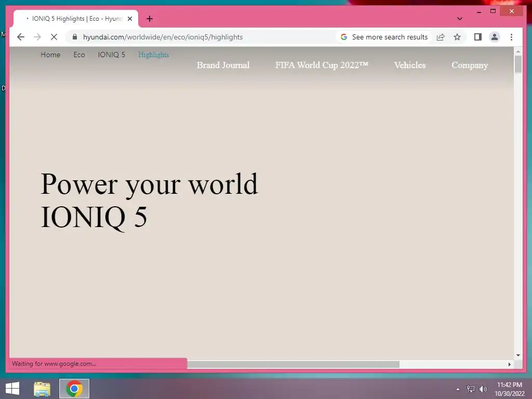
Task: Expand tab search chevron
Action: [x=459, y=19]
